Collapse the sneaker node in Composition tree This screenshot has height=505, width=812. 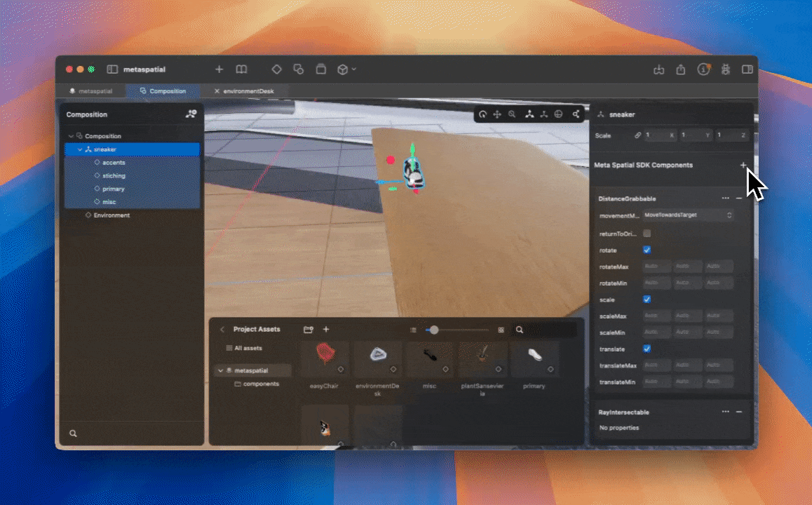(x=80, y=149)
